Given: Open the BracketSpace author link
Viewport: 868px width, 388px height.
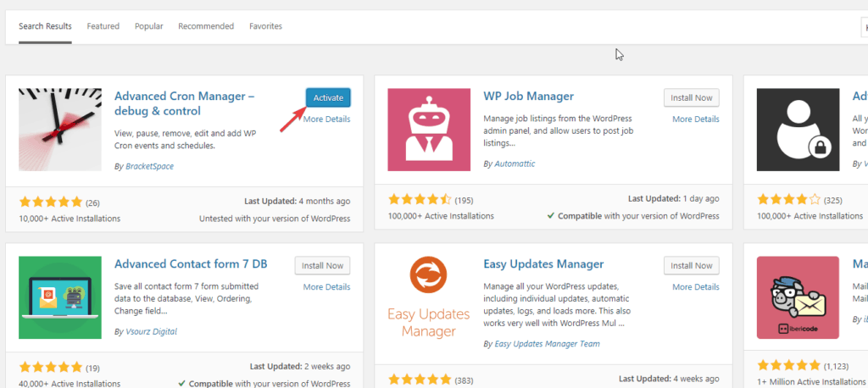Looking at the screenshot, I should (149, 166).
